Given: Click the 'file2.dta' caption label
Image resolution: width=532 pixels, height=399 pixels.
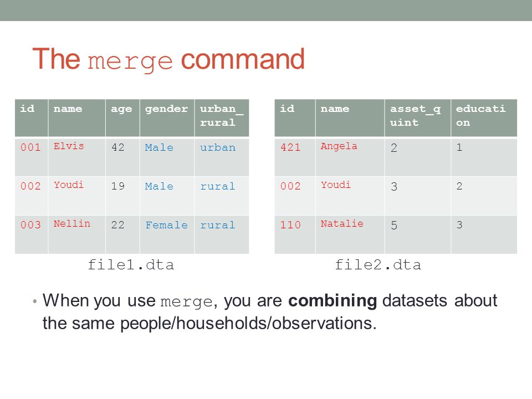Looking at the screenshot, I should click(x=378, y=265).
